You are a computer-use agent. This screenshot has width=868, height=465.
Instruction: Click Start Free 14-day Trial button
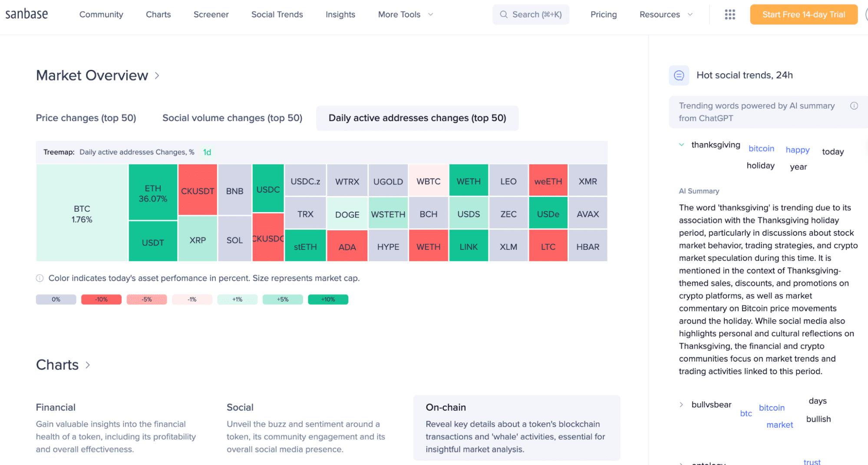803,14
